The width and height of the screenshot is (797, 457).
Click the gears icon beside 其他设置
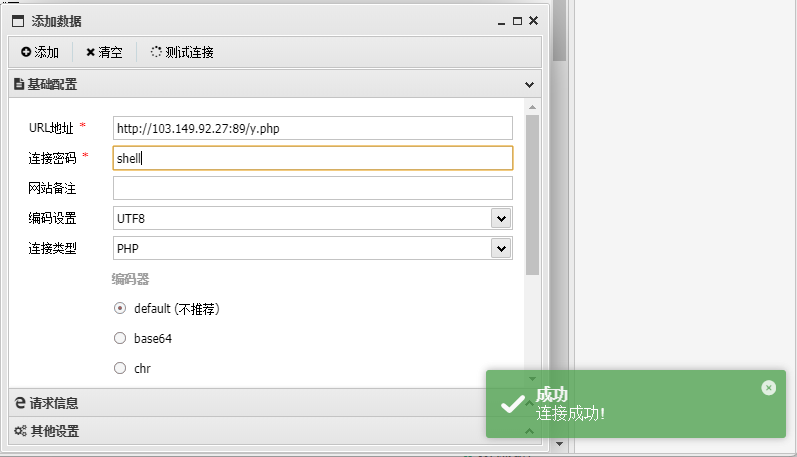pyautogui.click(x=19, y=431)
